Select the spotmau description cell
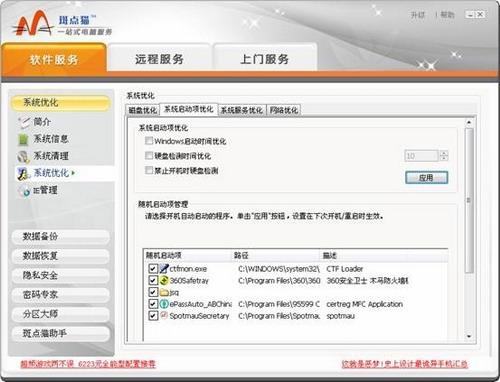 pyautogui.click(x=340, y=316)
